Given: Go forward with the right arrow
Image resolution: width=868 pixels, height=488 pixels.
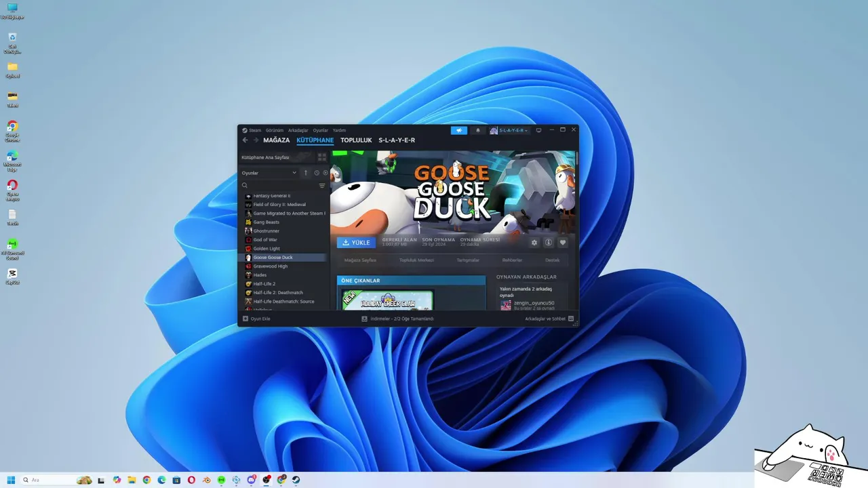Looking at the screenshot, I should click(x=256, y=140).
